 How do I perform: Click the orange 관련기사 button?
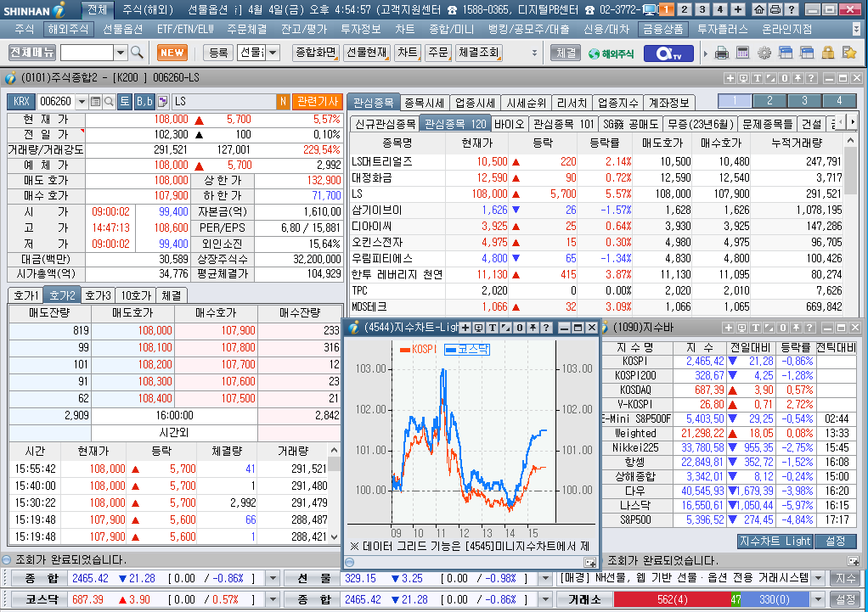[x=317, y=101]
